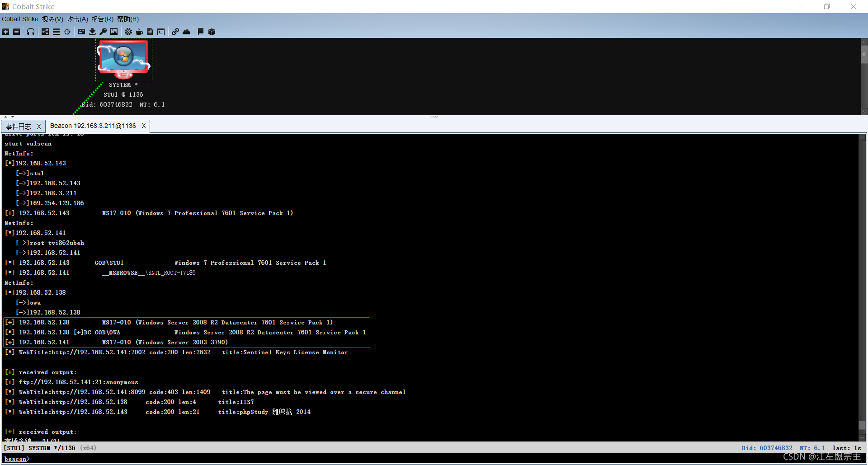Viewport: 868px width, 465px height.
Task: Switch to pivot graph view icon
Action: [x=45, y=32]
